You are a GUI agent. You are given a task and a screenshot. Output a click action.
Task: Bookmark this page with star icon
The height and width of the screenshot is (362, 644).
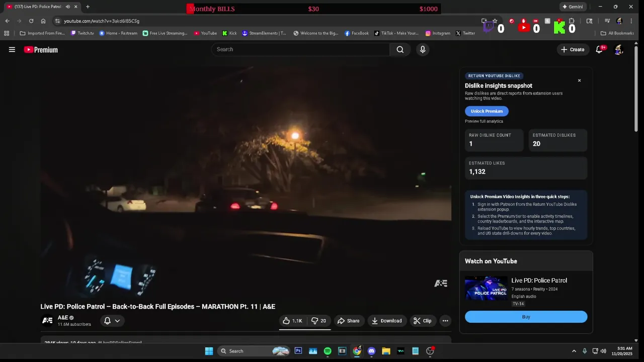[495, 21]
